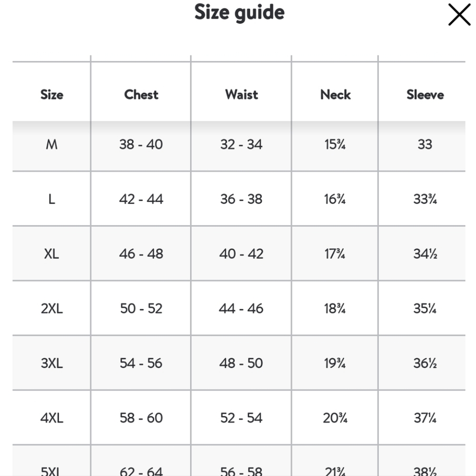This screenshot has width=476, height=476.
Task: Click the waist value 36 - 38
Action: point(241,199)
